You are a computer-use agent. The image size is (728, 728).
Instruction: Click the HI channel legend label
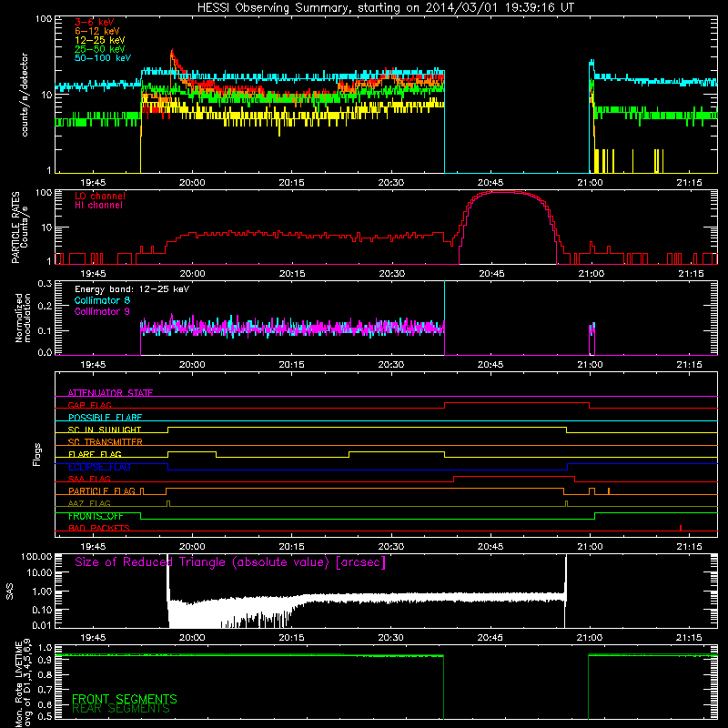pyautogui.click(x=98, y=205)
